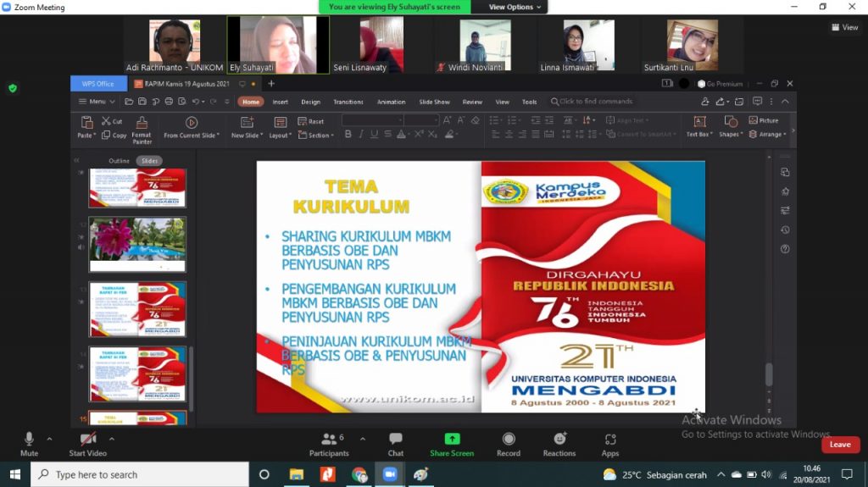
Task: Open Zoom View Options dropdown
Action: pyautogui.click(x=515, y=7)
